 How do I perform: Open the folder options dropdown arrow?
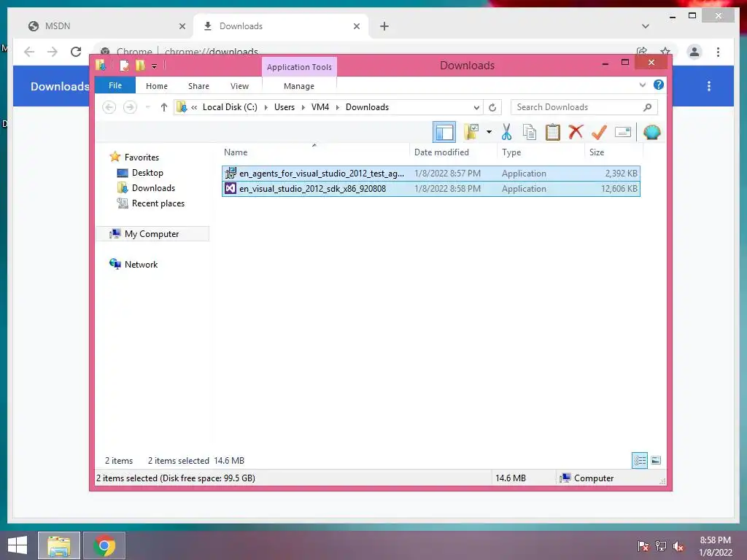click(x=489, y=132)
